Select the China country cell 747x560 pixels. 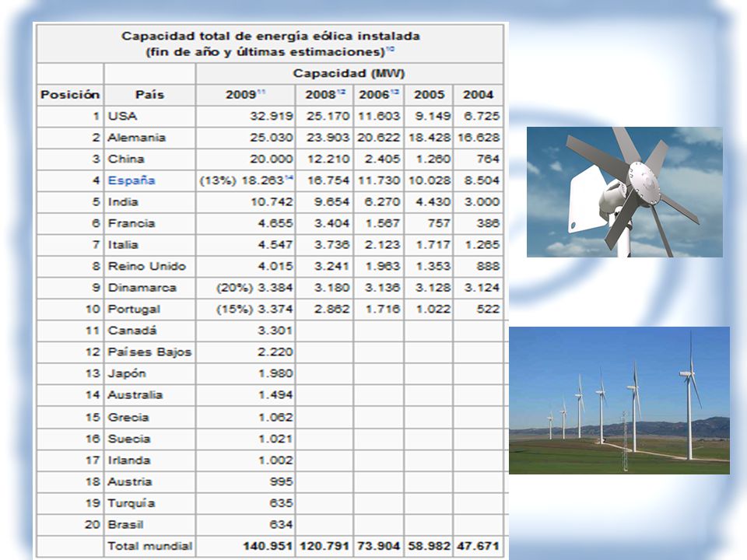pos(149,159)
